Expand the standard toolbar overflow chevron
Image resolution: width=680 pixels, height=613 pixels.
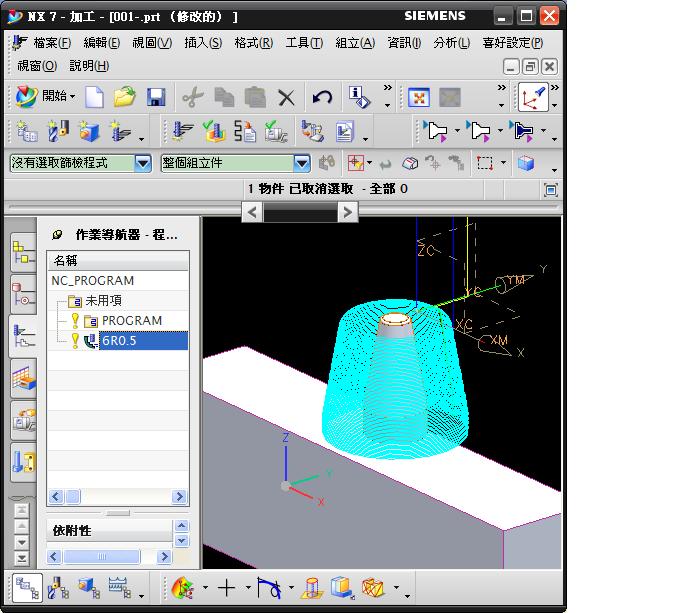click(388, 88)
